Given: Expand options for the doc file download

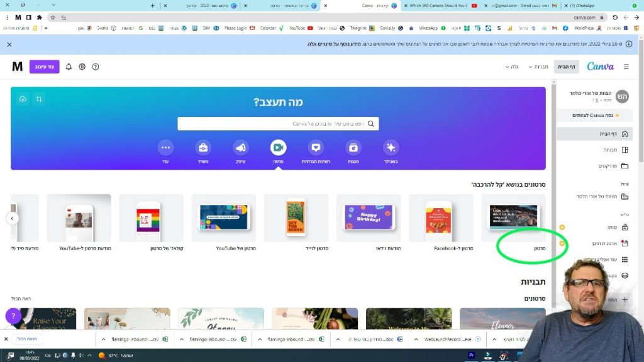Looking at the screenshot, I should click(338, 339).
